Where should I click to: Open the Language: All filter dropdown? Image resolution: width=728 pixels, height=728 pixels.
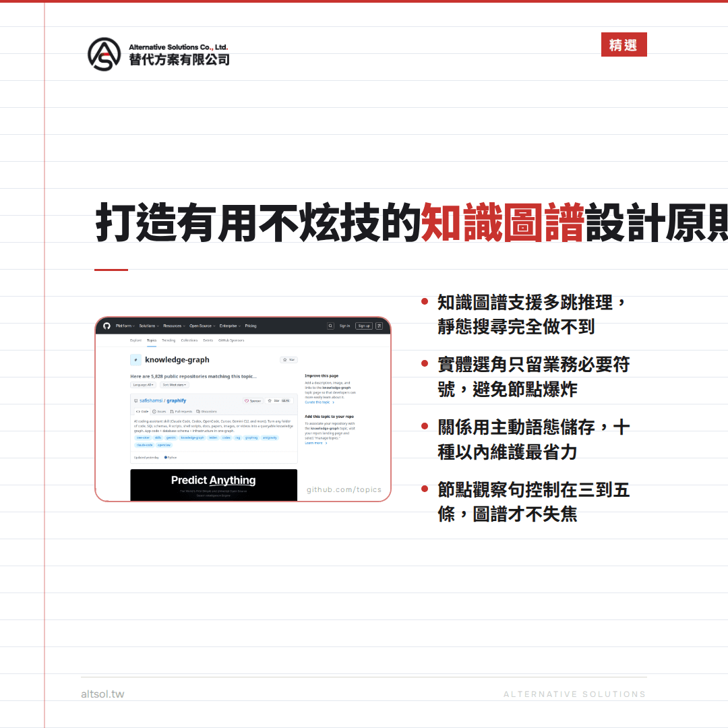[x=143, y=385]
